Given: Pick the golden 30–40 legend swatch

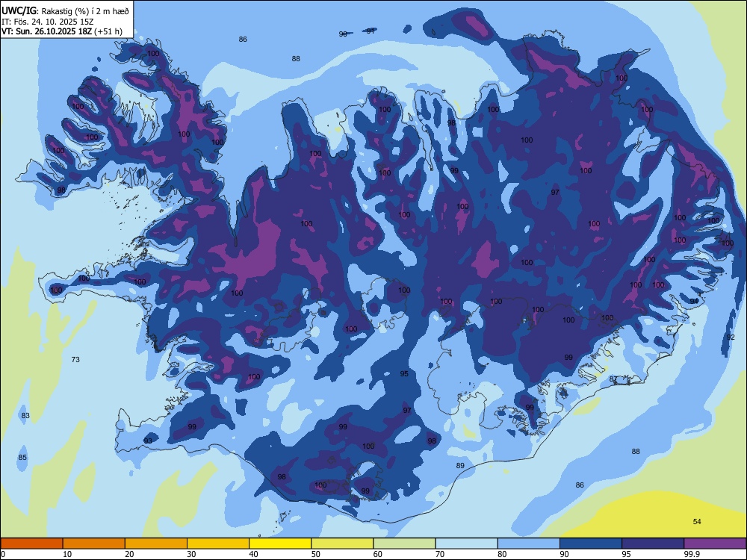Looking at the screenshot, I should pyautogui.click(x=218, y=544).
